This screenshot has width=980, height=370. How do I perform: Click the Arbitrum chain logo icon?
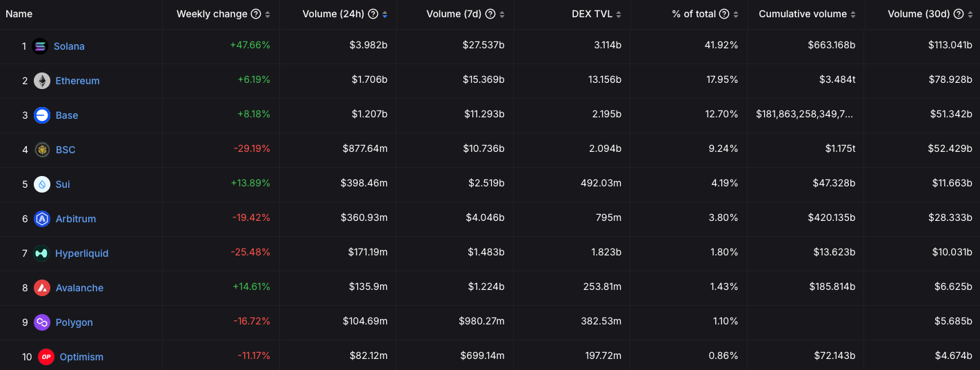tap(42, 219)
